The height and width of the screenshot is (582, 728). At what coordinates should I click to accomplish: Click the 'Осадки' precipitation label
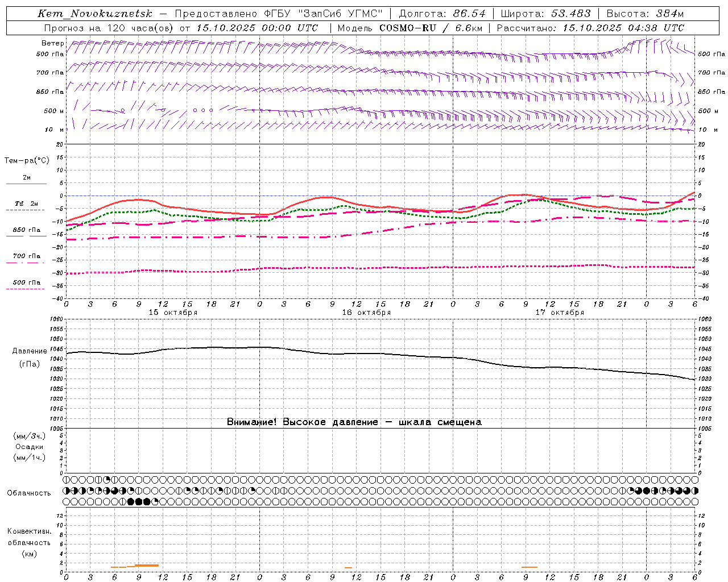pos(30,447)
